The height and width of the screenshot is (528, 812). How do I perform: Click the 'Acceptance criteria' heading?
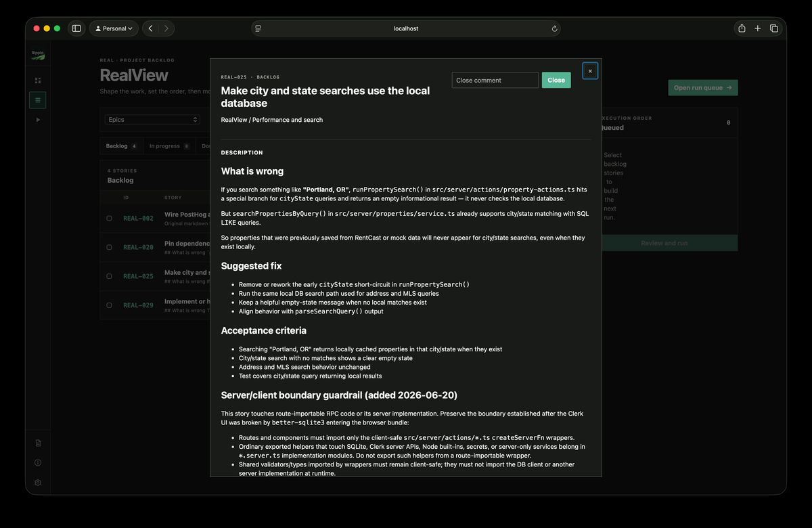(264, 330)
